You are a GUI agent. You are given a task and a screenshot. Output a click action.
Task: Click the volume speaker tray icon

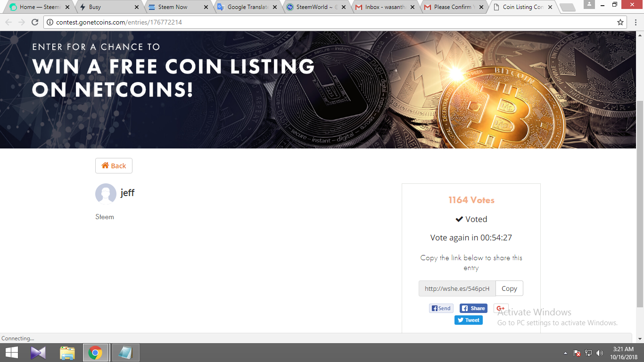coord(600,353)
